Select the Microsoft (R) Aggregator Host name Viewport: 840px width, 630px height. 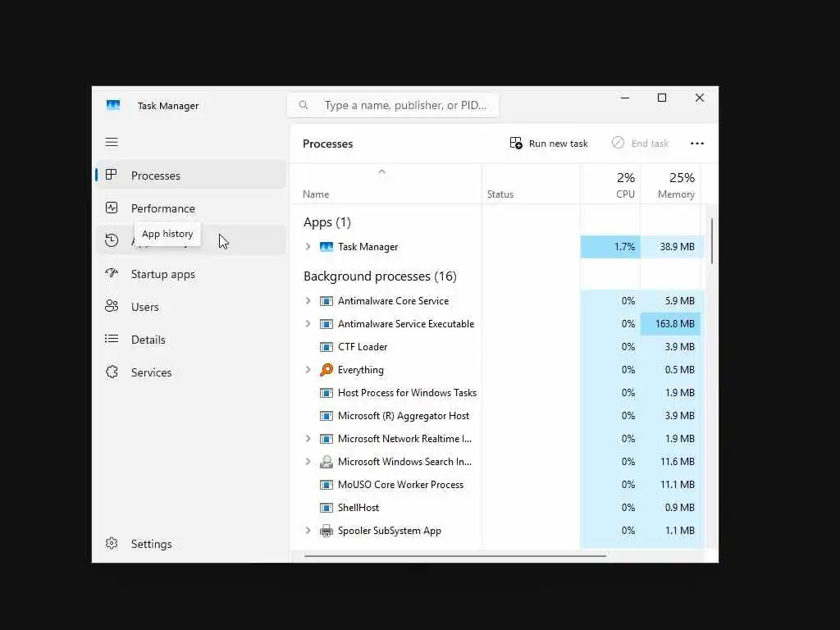tap(403, 416)
